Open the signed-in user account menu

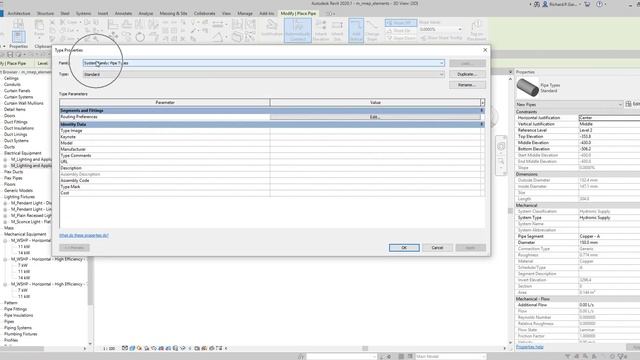coord(562,4)
